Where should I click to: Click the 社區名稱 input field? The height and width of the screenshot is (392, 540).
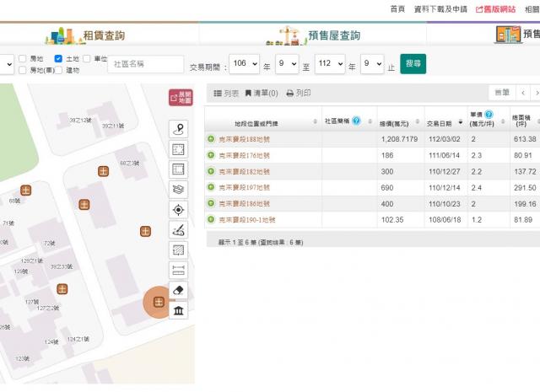[x=145, y=64]
